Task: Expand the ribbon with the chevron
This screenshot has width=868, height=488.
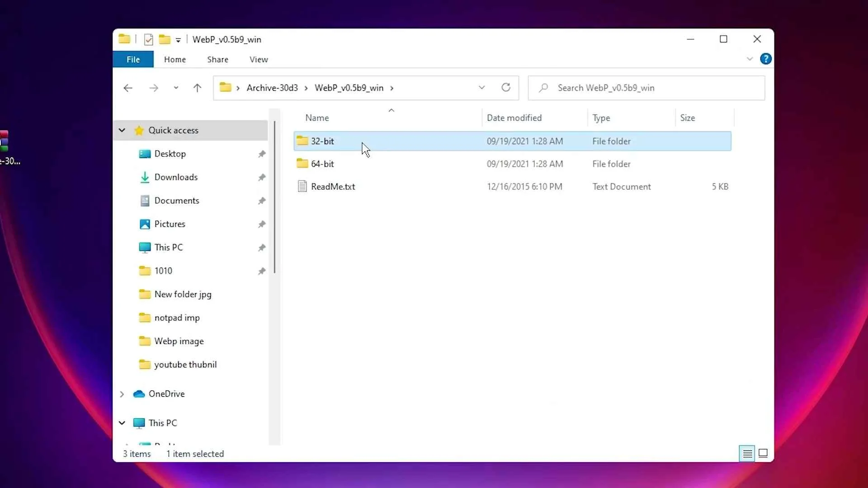Action: [750, 59]
